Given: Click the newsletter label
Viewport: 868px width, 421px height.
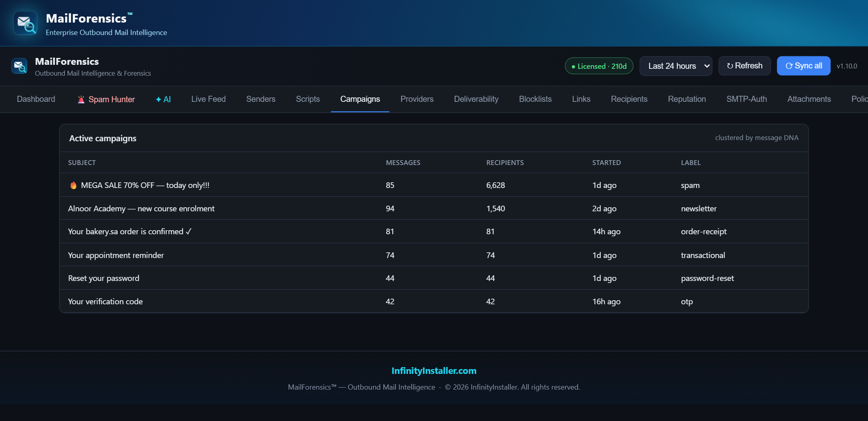Looking at the screenshot, I should 699,209.
